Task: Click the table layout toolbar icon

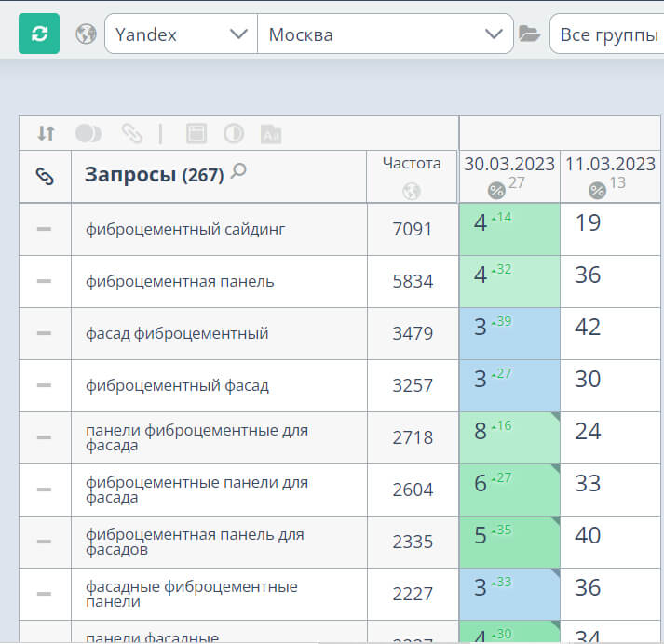Action: click(196, 133)
